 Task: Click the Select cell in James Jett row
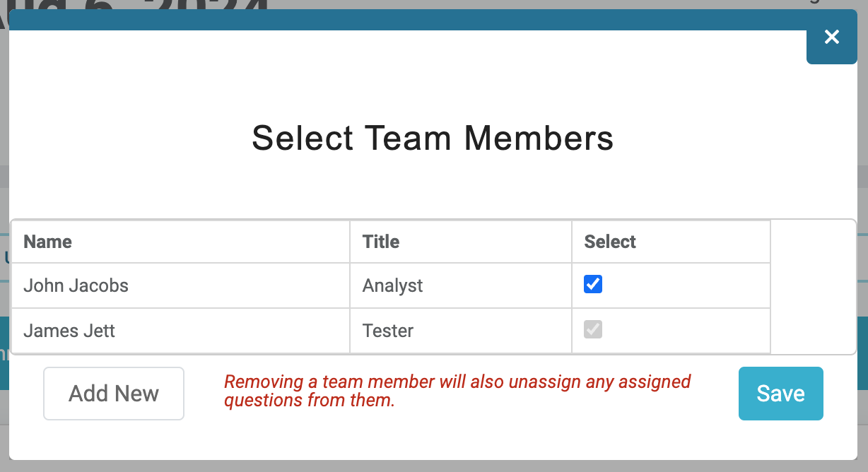[671, 331]
